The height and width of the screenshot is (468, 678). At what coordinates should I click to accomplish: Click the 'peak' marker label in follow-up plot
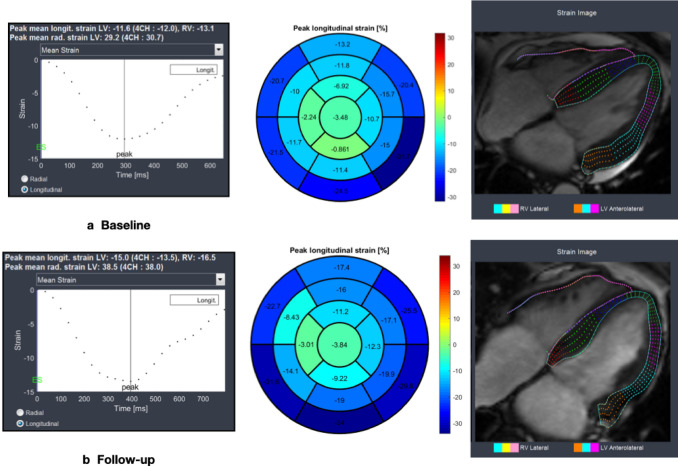[x=130, y=387]
